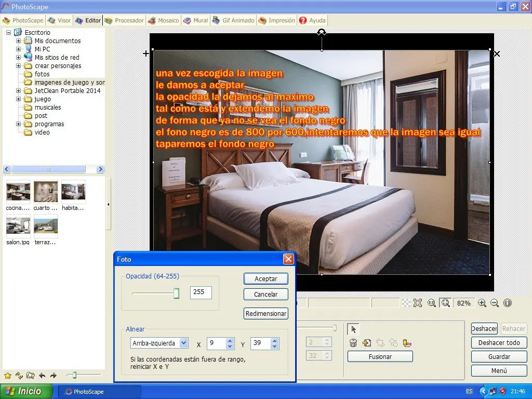
Task: Select the arrow pointer tool
Action: [x=353, y=329]
